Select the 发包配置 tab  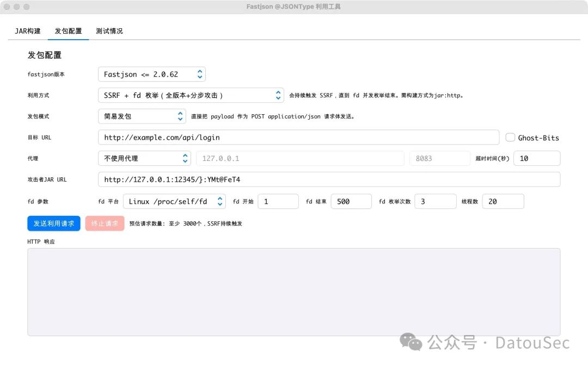click(x=68, y=31)
